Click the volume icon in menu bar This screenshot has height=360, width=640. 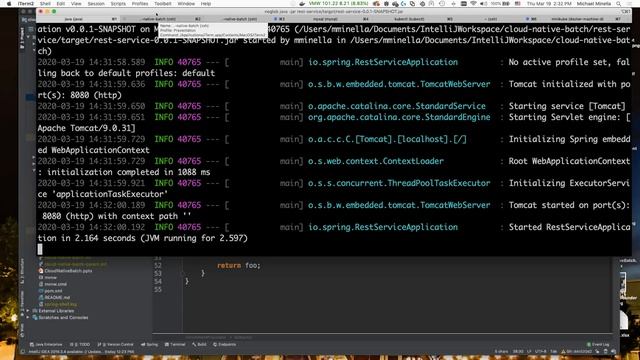(483, 4)
